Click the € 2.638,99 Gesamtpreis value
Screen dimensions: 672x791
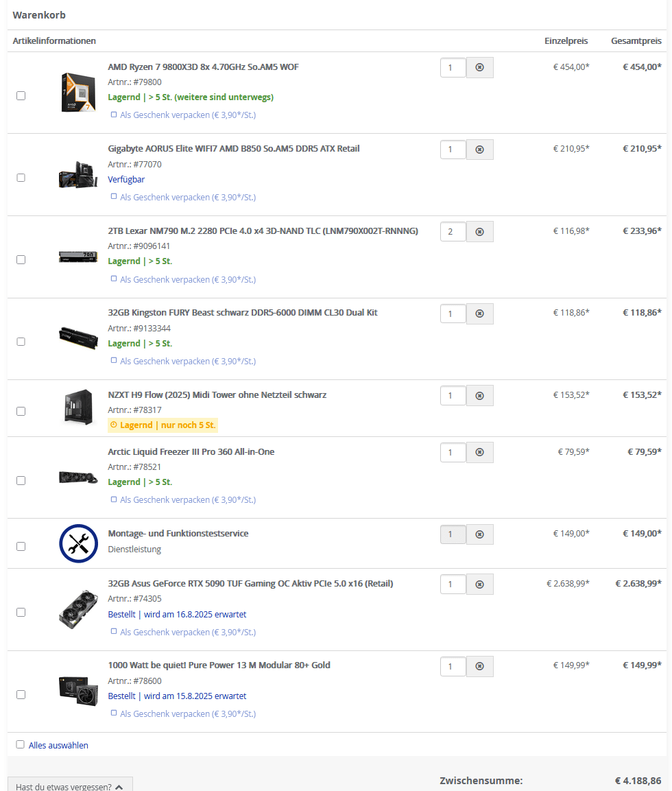(638, 584)
